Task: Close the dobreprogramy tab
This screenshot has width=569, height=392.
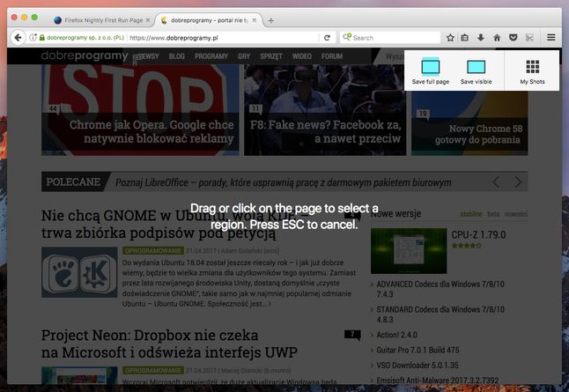Action: tap(255, 20)
